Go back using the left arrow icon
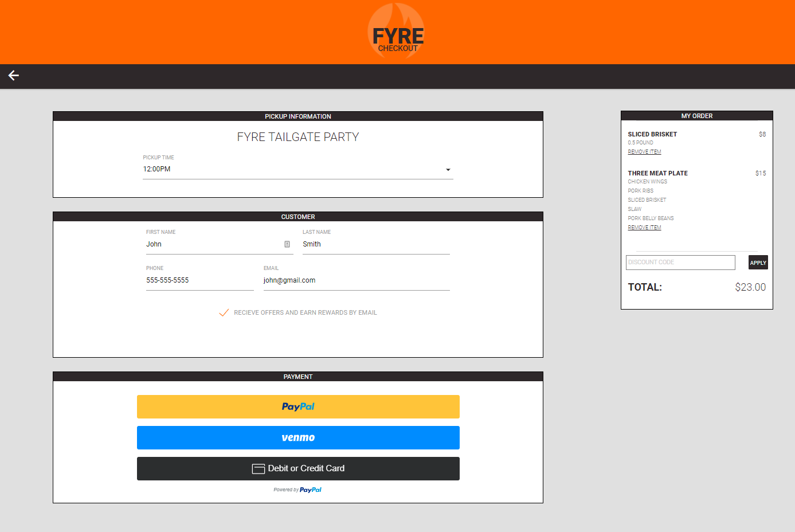Image resolution: width=795 pixels, height=532 pixels. coord(14,76)
